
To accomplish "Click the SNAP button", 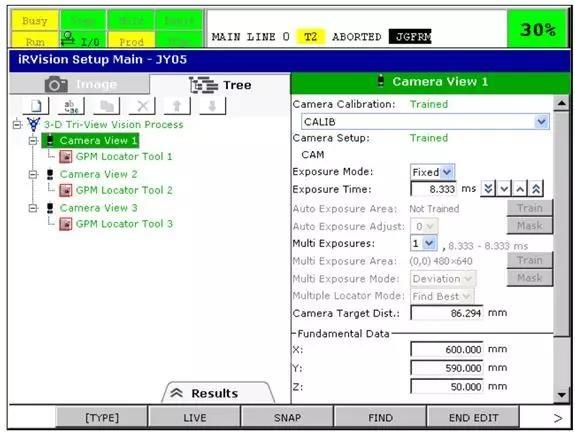I will click(287, 417).
